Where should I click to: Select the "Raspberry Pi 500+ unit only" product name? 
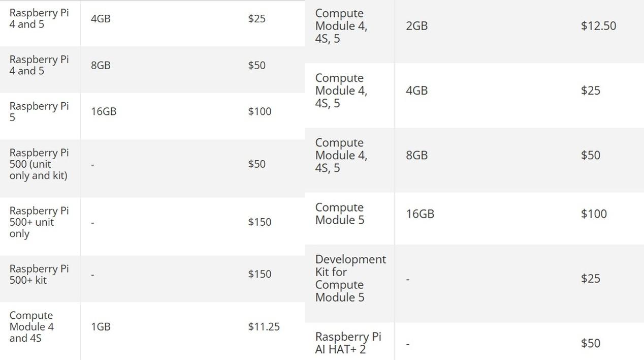click(39, 222)
